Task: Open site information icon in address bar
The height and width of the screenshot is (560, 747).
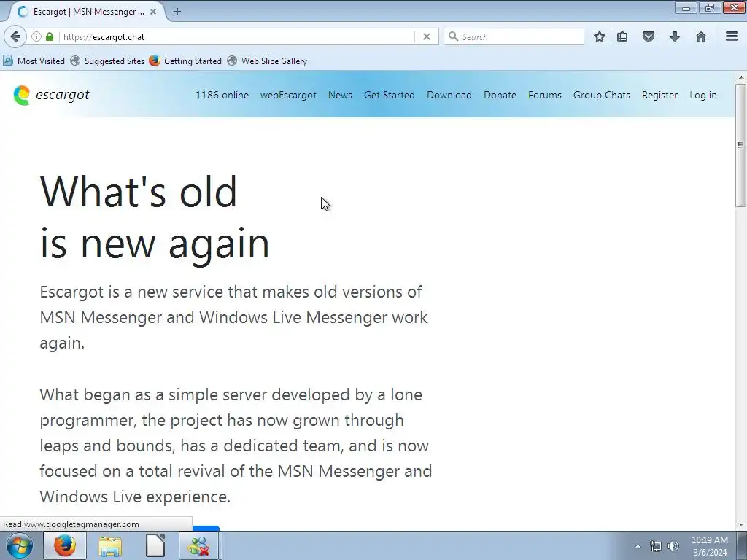Action: click(36, 36)
